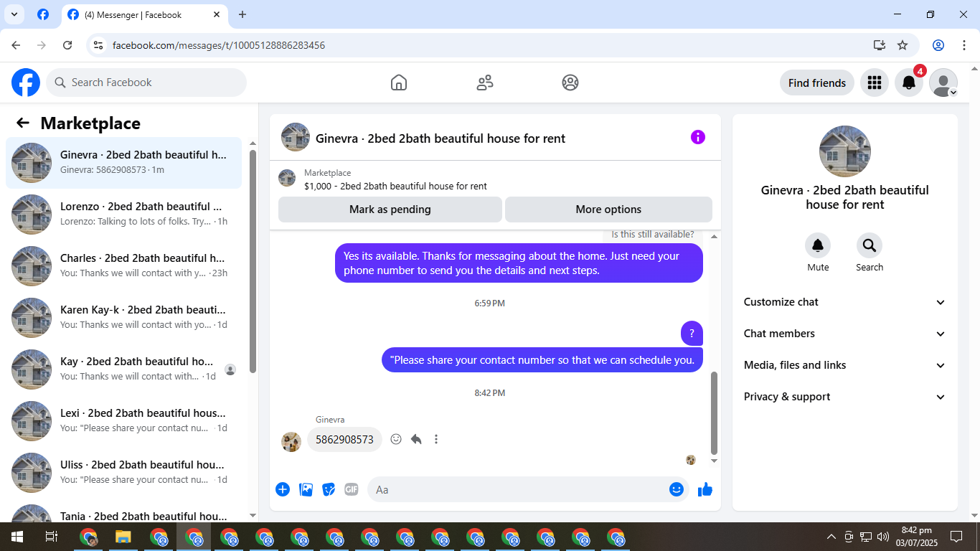Viewport: 980px width, 551px height.
Task: Reload the page
Action: 67,45
